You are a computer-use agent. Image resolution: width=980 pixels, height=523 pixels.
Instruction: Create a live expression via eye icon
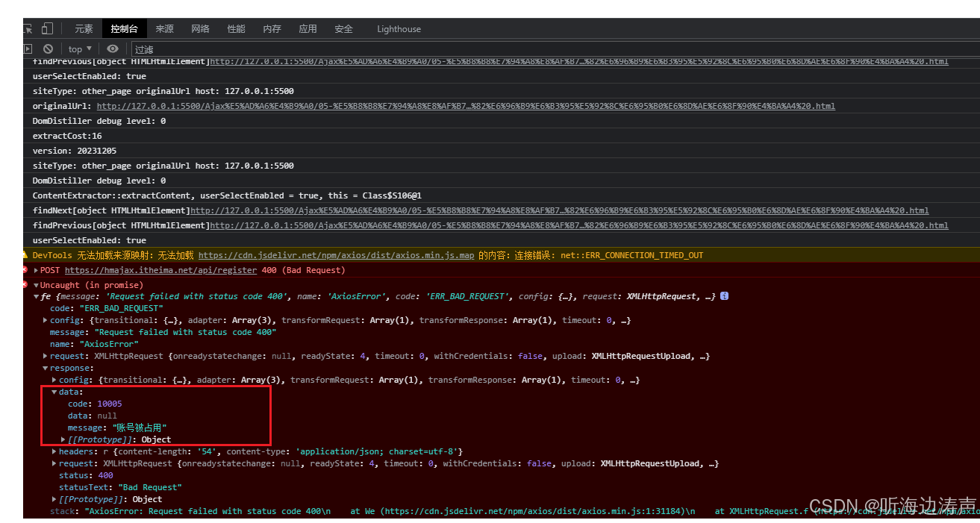[113, 48]
